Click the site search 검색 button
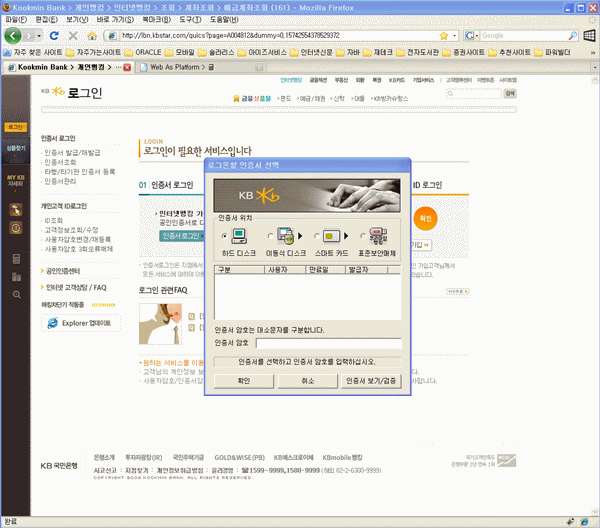 click(510, 93)
